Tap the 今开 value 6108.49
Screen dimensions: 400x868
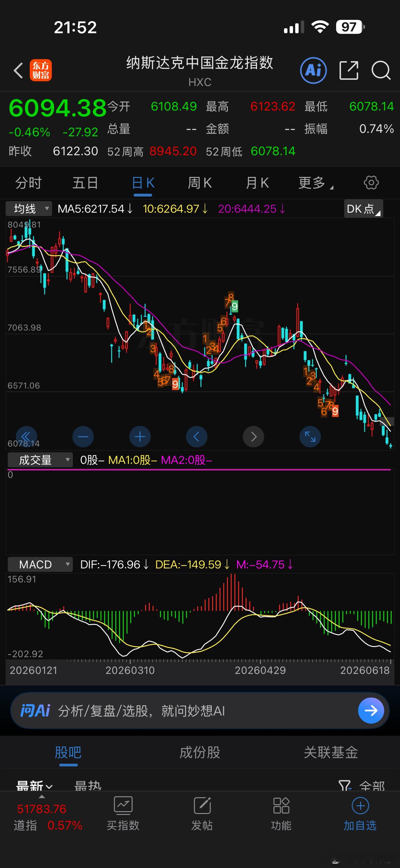pyautogui.click(x=174, y=106)
